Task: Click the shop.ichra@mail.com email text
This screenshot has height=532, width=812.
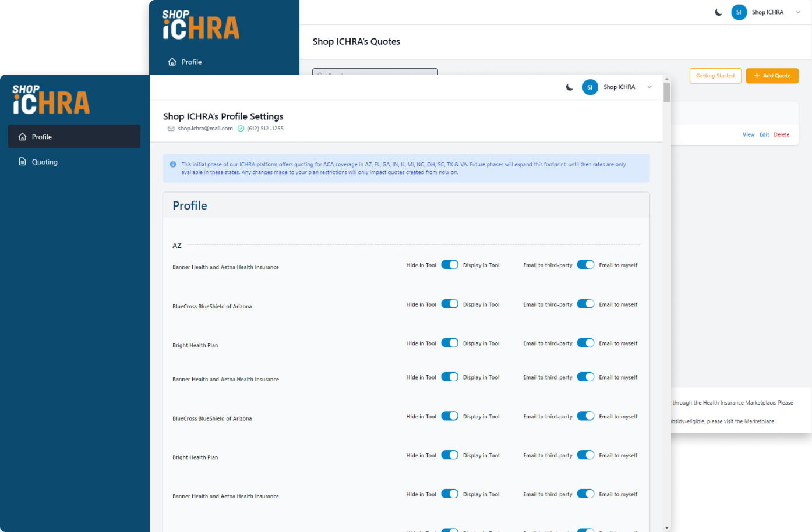Action: [205, 129]
